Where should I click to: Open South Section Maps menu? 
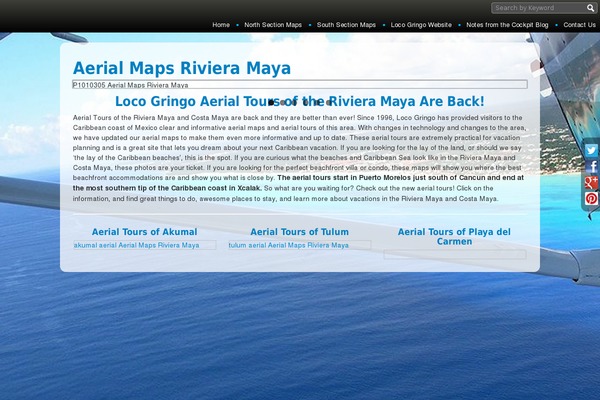coord(346,25)
